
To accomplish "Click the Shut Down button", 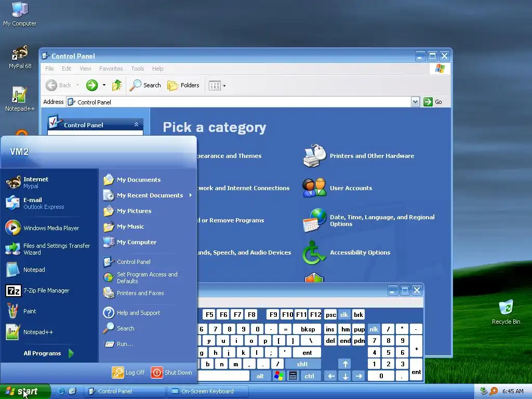I will coord(171,373).
